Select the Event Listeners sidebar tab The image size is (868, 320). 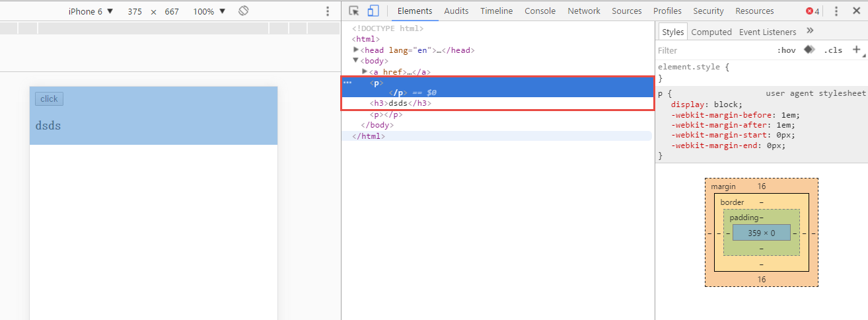(768, 32)
